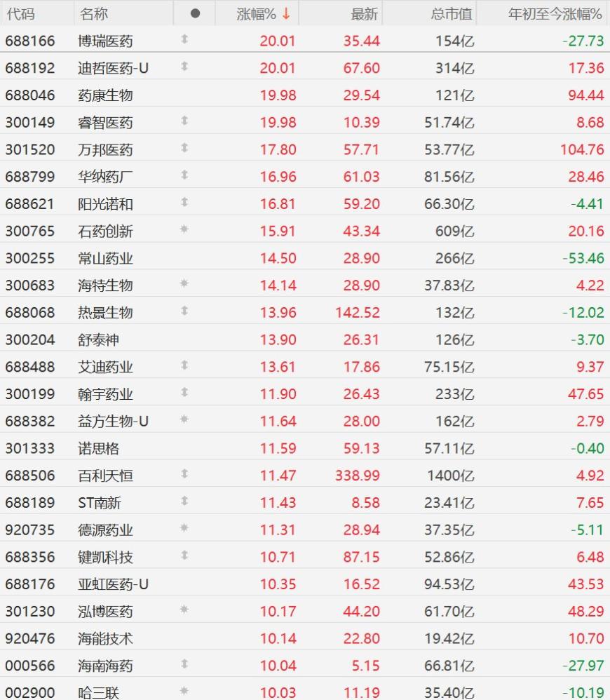Click the ST南新 stock name
This screenshot has height=700, width=610.
click(100, 503)
